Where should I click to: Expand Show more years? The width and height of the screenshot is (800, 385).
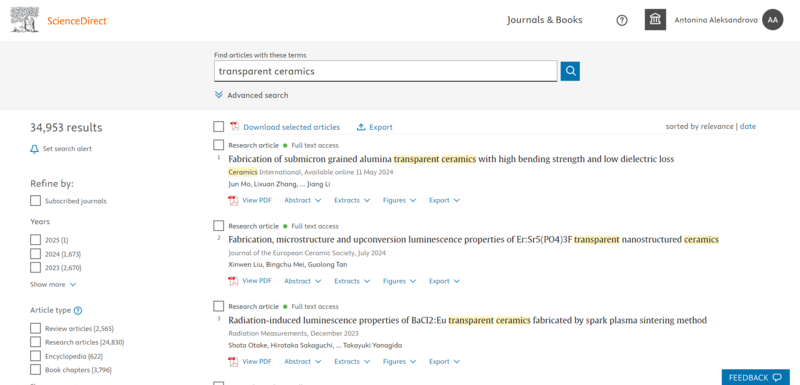[x=53, y=285]
